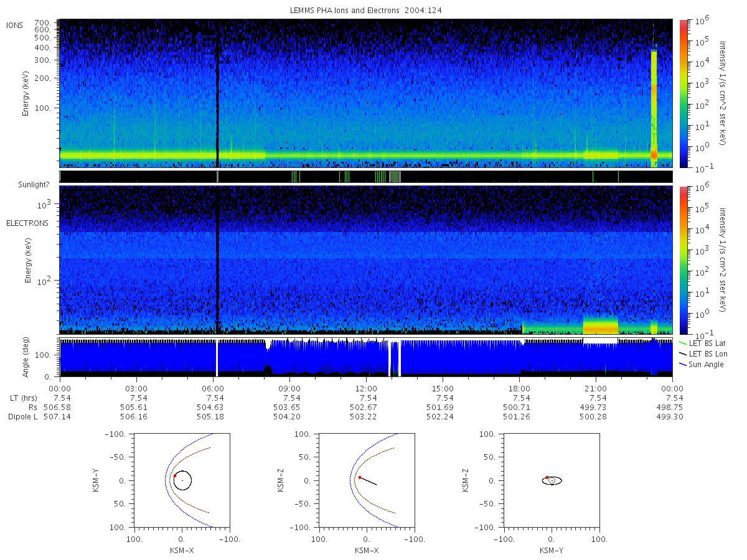
Task: Click the orange electron enhancement near 21:00
Action: point(601,326)
